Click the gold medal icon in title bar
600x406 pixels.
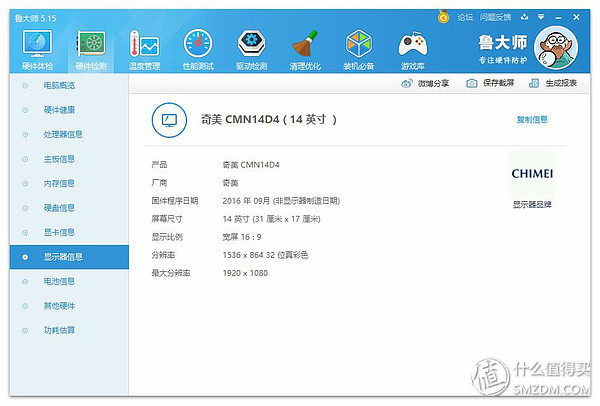pos(443,17)
